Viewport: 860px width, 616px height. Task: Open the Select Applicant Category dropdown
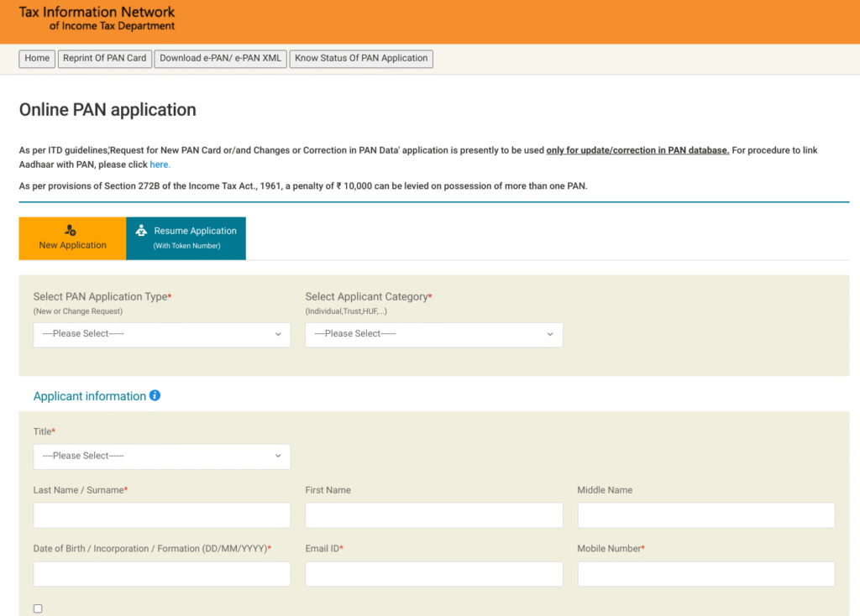[434, 334]
